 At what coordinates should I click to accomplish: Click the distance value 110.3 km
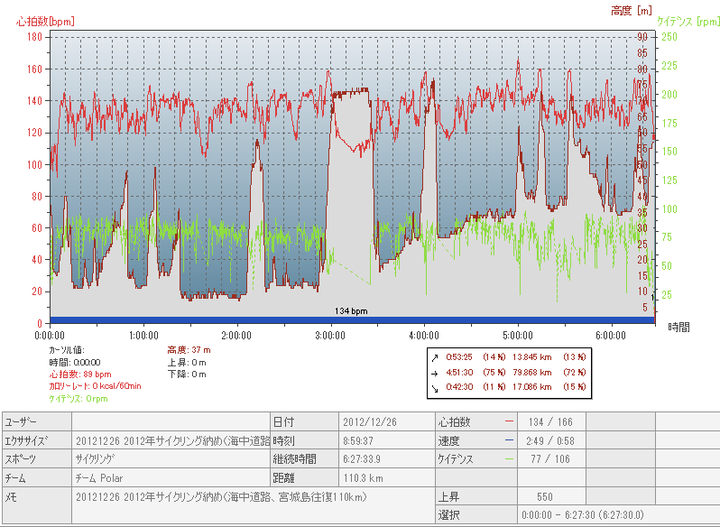[363, 479]
